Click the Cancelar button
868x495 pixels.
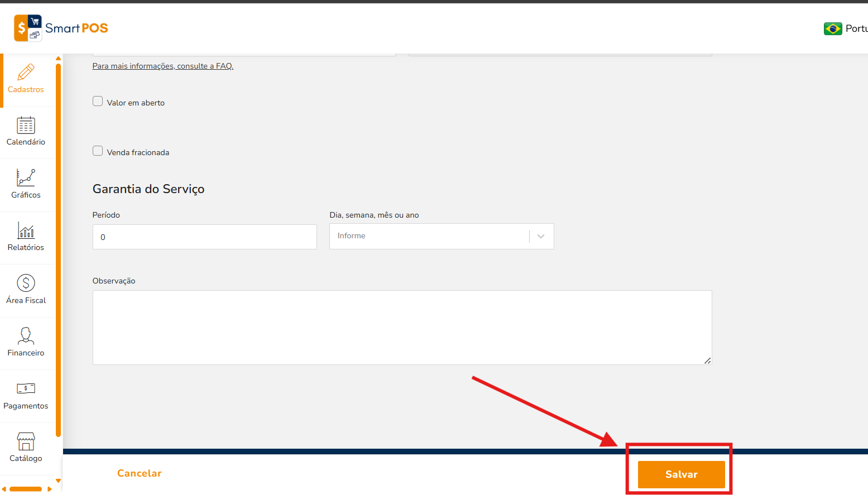[140, 473]
